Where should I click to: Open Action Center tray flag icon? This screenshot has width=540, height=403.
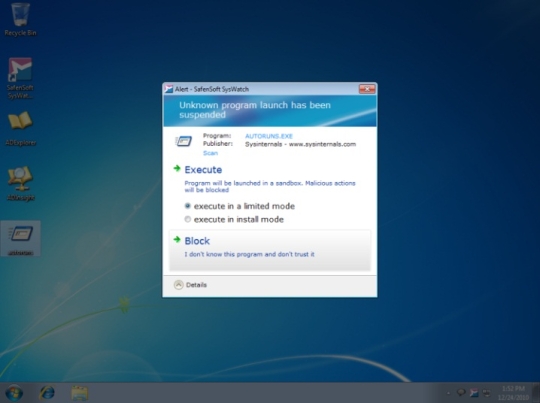tap(461, 393)
